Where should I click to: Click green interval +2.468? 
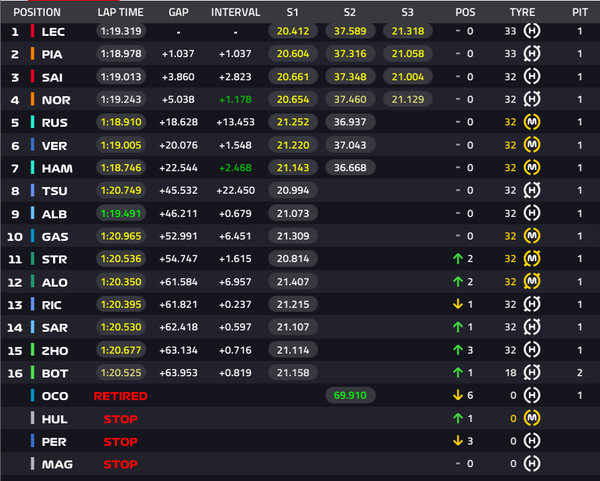coord(235,168)
